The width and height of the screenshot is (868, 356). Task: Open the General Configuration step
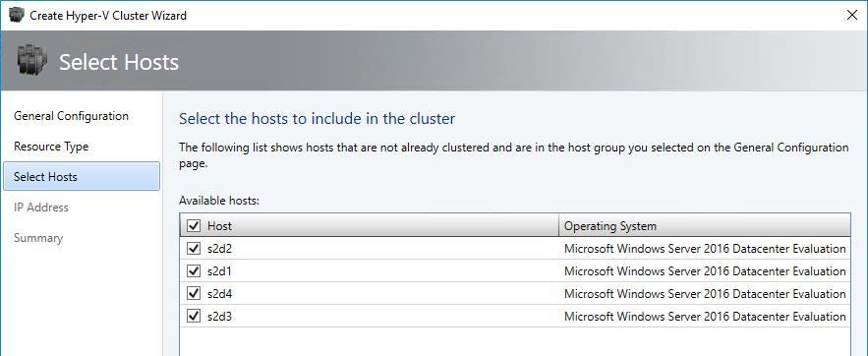(x=71, y=116)
